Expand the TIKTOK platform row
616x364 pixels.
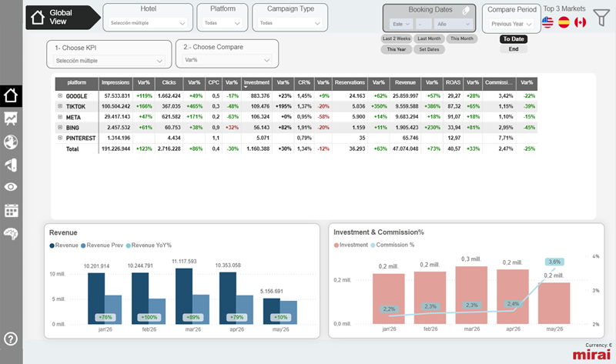[x=60, y=106]
